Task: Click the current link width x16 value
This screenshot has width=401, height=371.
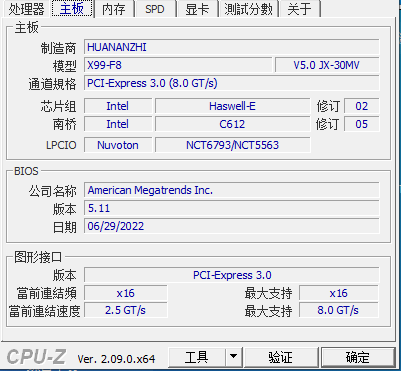Action: (125, 293)
